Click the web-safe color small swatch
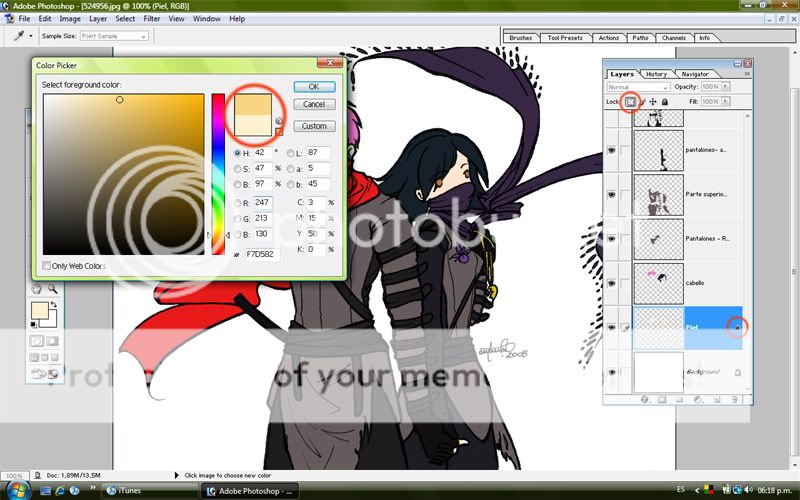 [279, 132]
